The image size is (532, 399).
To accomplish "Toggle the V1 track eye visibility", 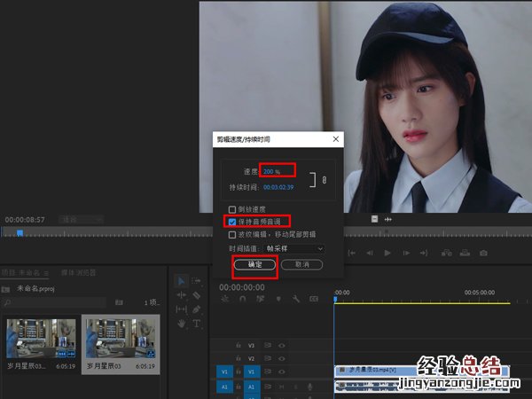I will [x=282, y=371].
